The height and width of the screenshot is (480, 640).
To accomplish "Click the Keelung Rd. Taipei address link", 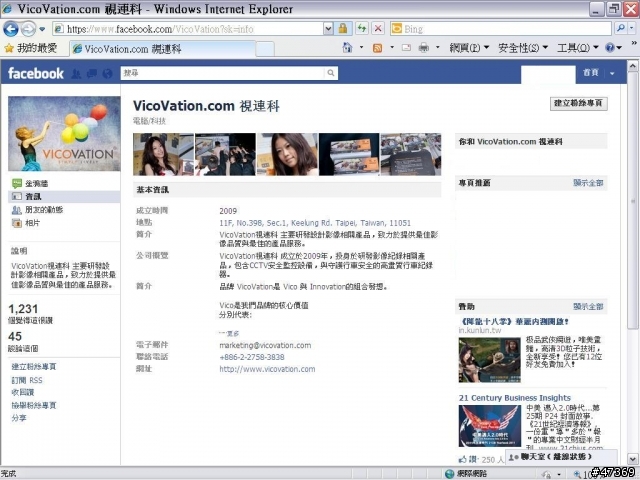I will [315, 223].
